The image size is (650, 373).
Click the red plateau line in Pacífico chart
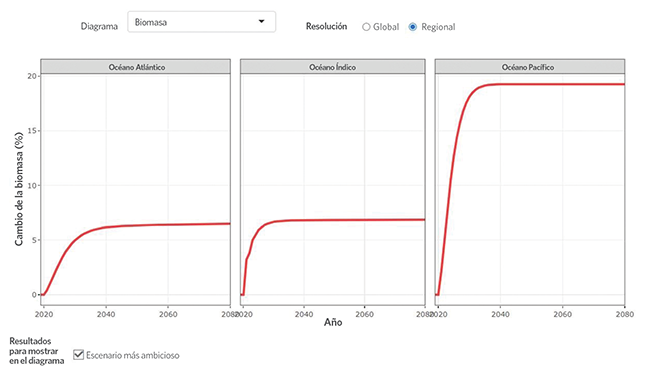tap(564, 85)
